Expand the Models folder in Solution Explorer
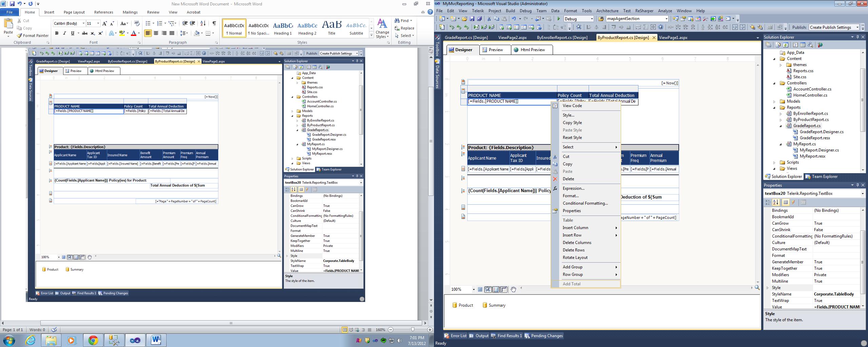Image resolution: width=868 pixels, height=347 pixels. 774,101
